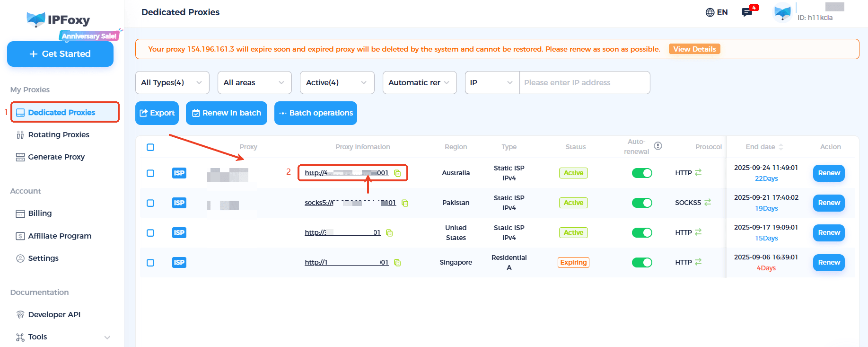Select the header select-all checkbox
Viewport: 868px width, 347px height.
click(150, 147)
